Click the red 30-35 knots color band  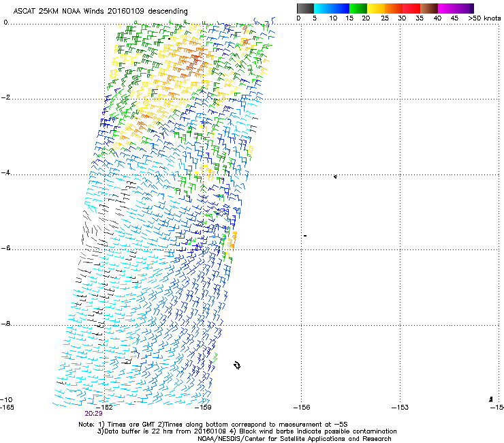411,8
